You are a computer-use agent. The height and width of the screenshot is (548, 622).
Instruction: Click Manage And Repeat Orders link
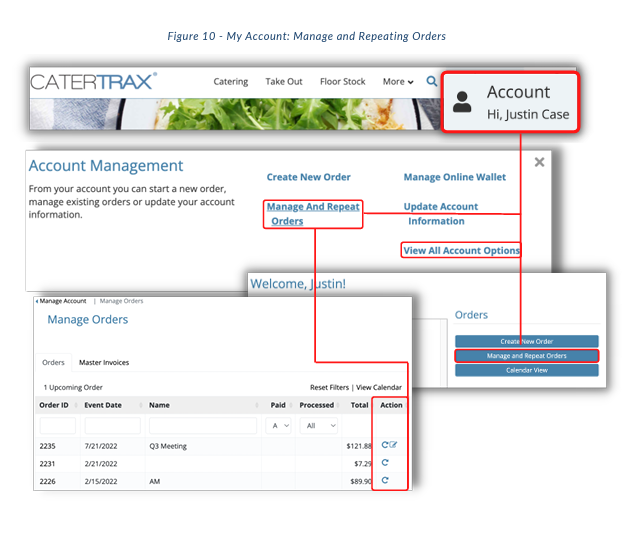point(313,214)
